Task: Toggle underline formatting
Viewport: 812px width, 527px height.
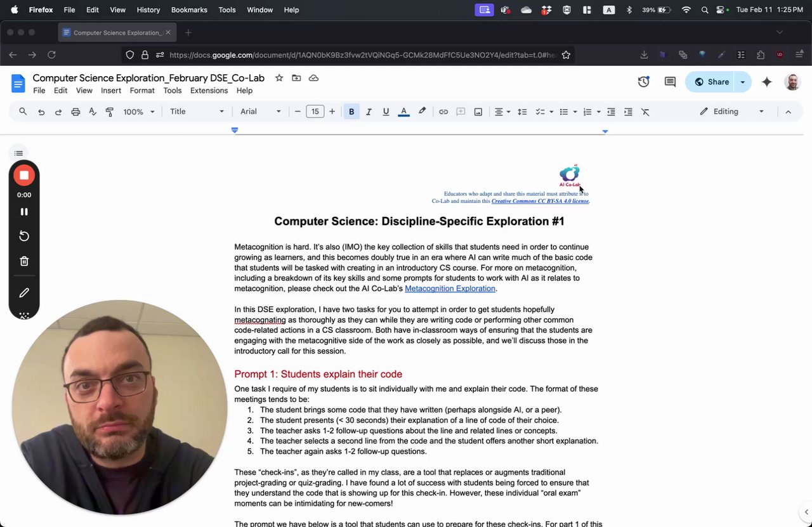Action: (x=386, y=112)
